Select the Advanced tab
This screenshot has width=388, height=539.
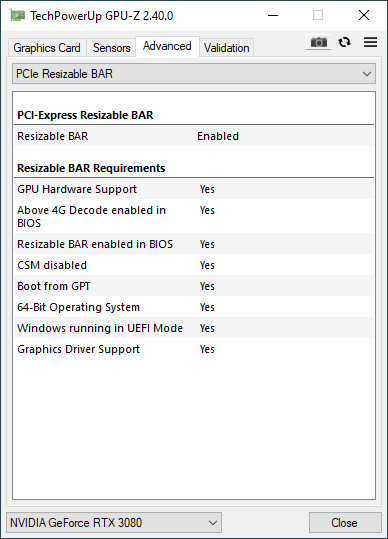pos(167,46)
